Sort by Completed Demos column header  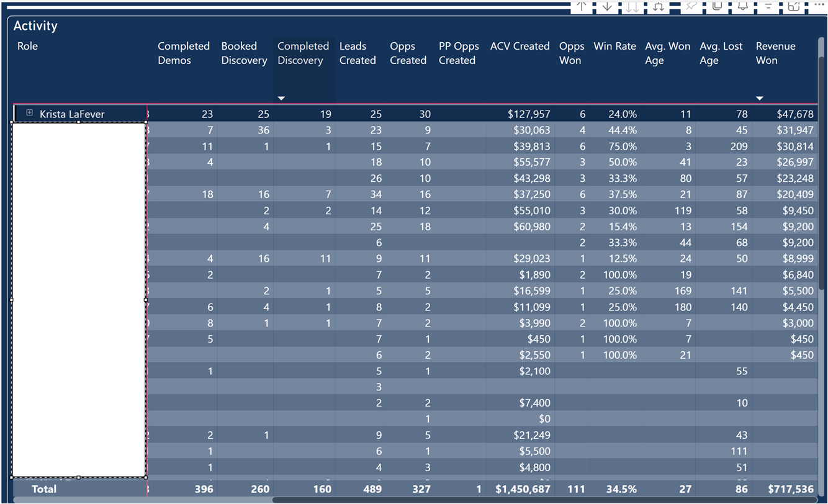pos(184,53)
